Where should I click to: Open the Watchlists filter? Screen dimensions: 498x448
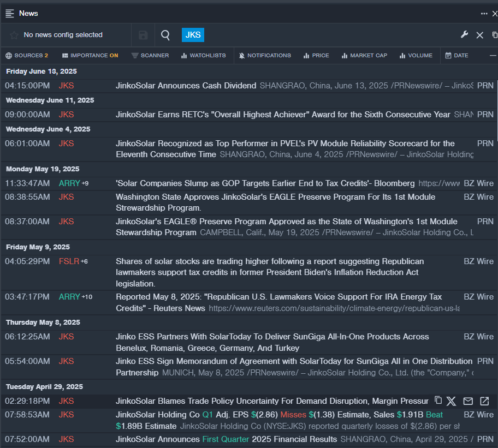(204, 56)
